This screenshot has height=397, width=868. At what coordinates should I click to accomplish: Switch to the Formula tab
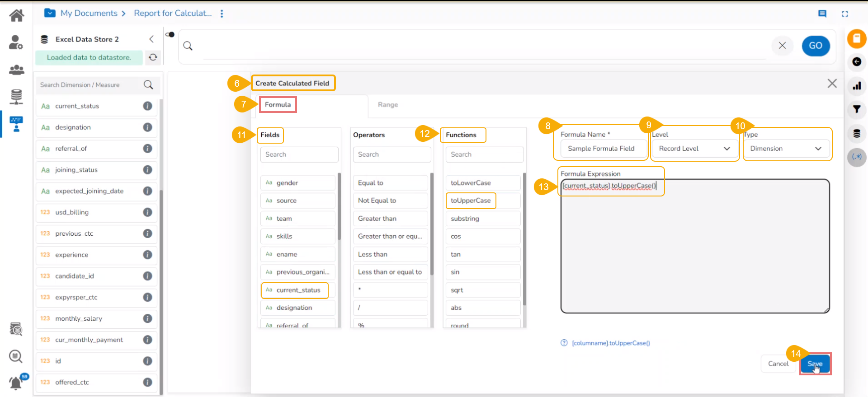278,105
